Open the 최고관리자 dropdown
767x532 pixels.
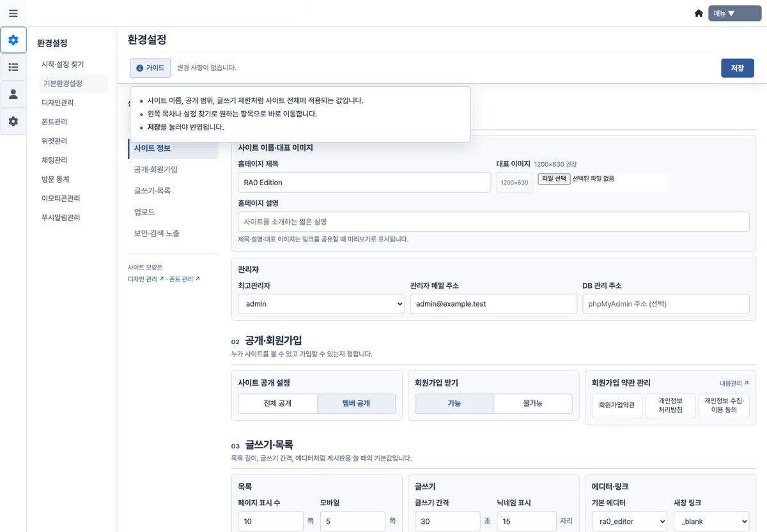tap(321, 304)
